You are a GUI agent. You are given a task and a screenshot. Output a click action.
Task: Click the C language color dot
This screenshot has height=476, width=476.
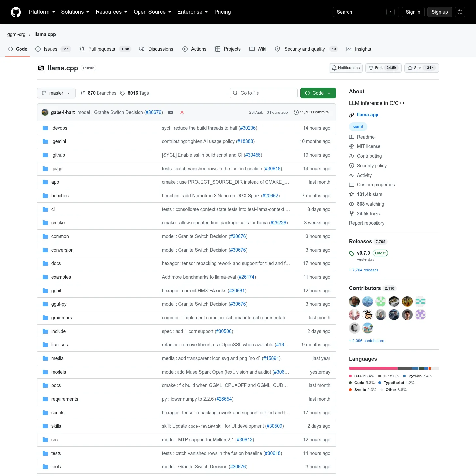(380, 376)
